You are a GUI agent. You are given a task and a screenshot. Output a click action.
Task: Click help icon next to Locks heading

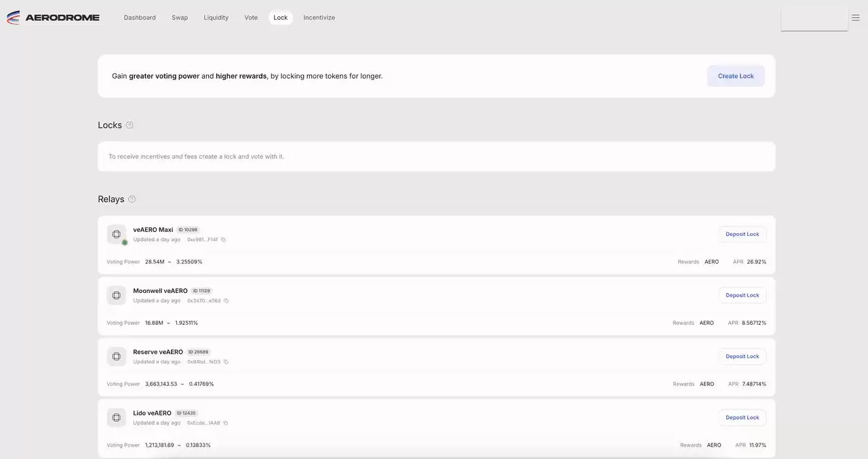coord(130,125)
